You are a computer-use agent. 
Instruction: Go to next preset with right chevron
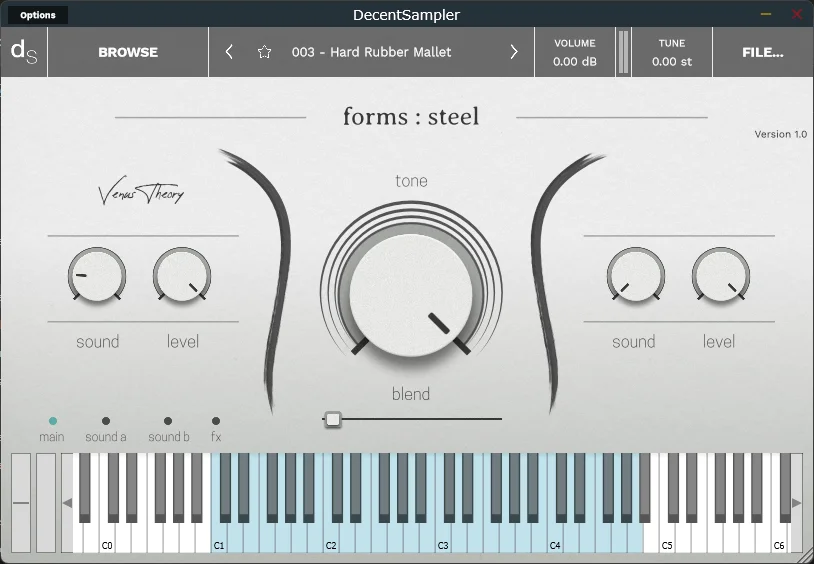pos(514,52)
